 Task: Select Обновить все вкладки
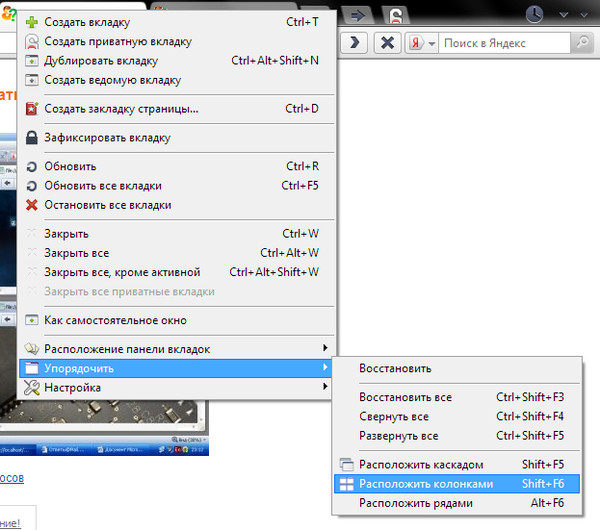[x=103, y=186]
